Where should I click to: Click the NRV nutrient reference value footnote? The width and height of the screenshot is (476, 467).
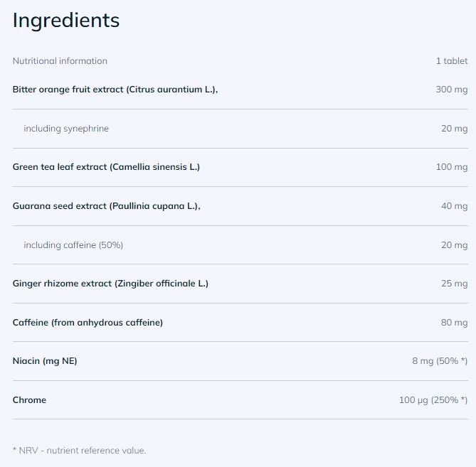[x=79, y=450]
